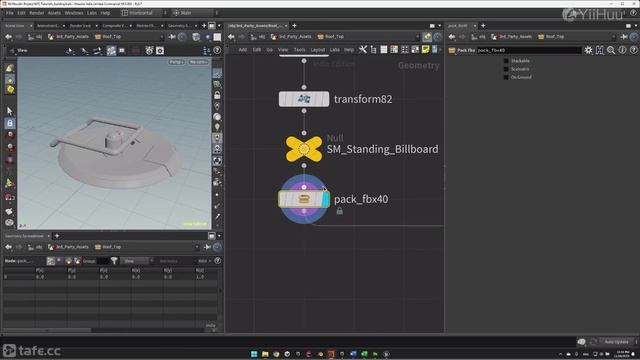The width and height of the screenshot is (640, 360).
Task: Select the SM_Standing_Billboard null node
Action: (304, 149)
